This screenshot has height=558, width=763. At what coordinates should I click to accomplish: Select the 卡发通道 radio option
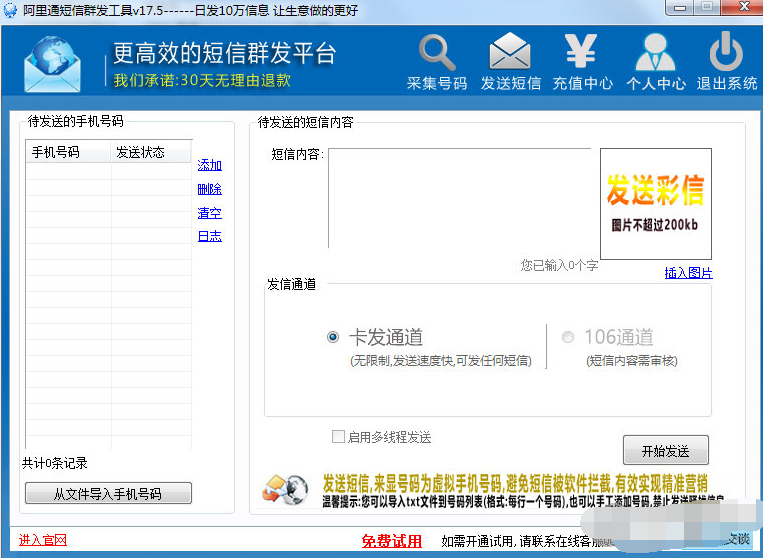click(333, 337)
